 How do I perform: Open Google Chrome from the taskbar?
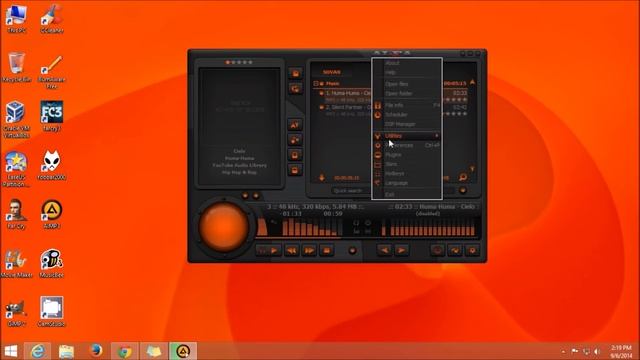(124, 351)
